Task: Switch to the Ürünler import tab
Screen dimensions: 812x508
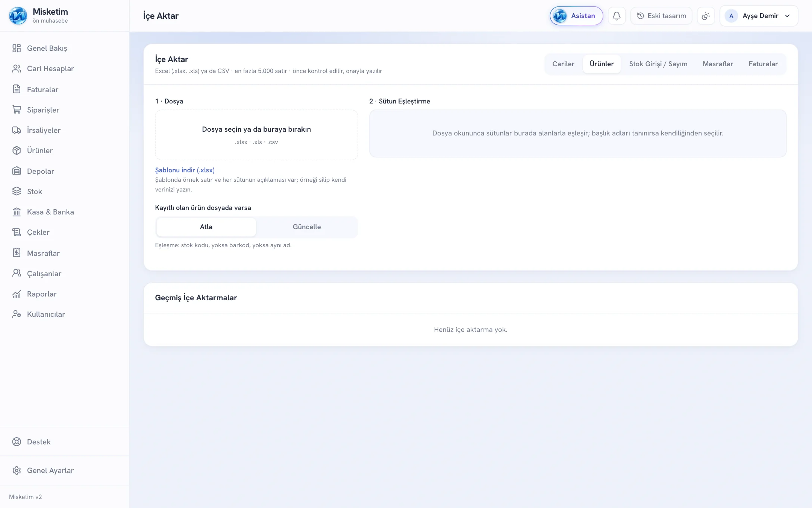Action: tap(601, 64)
